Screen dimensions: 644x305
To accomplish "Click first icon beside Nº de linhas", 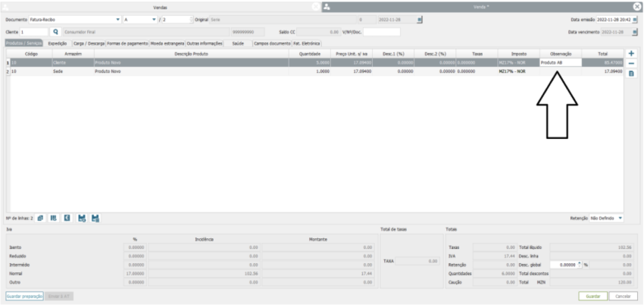I will (x=41, y=219).
